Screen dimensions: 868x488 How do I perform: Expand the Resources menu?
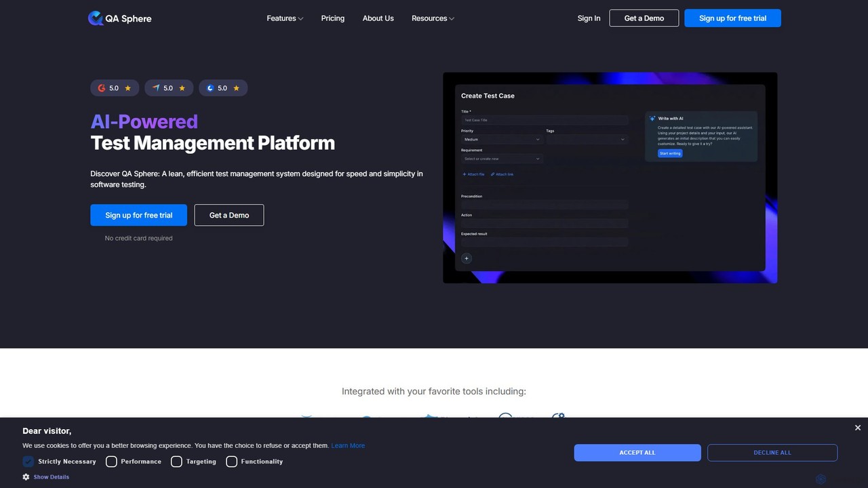pyautogui.click(x=433, y=18)
